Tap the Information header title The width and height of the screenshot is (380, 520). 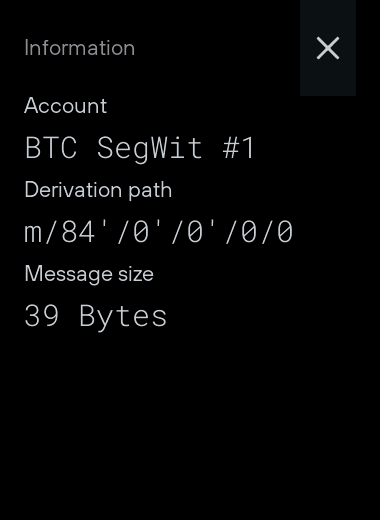80,48
